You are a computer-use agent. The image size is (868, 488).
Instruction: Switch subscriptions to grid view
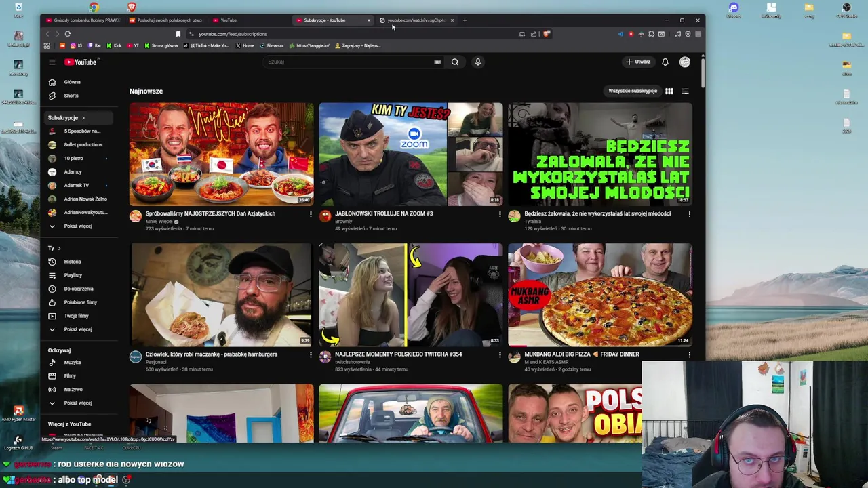coord(669,91)
